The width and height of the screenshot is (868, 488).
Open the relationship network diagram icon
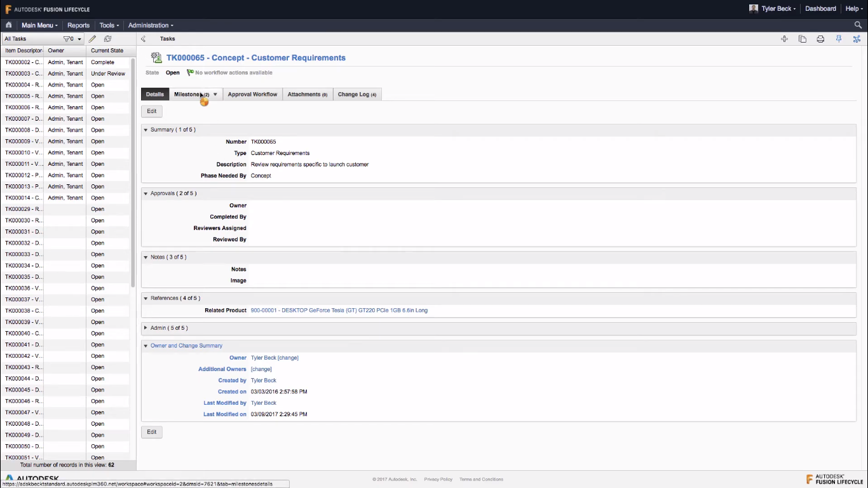pyautogui.click(x=857, y=39)
